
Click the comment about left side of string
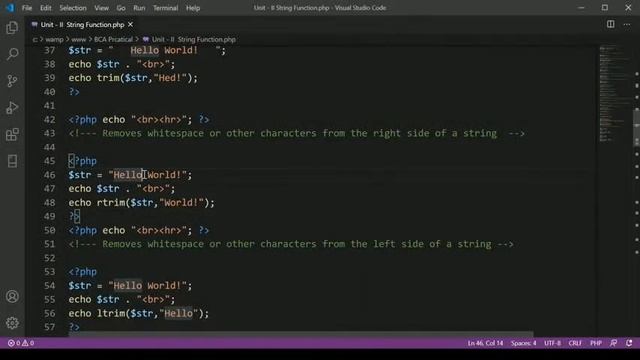coord(291,244)
